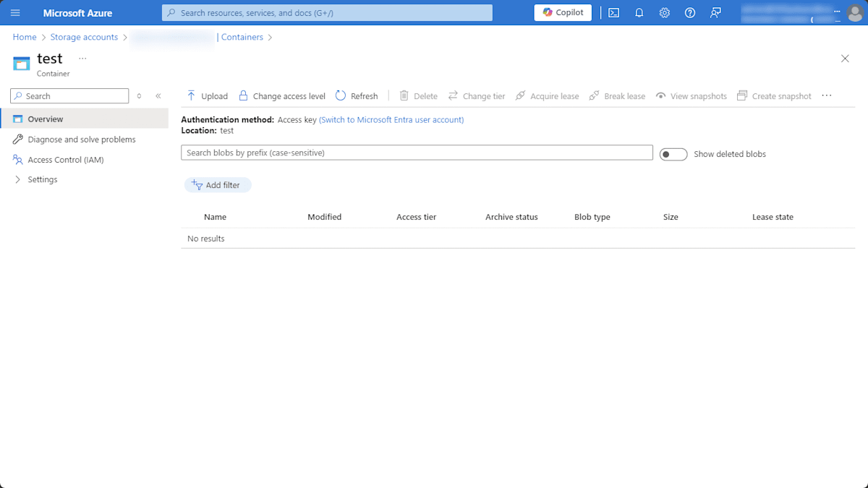Click the Delete toolbar button
Image resolution: width=868 pixels, height=488 pixels.
tap(418, 96)
